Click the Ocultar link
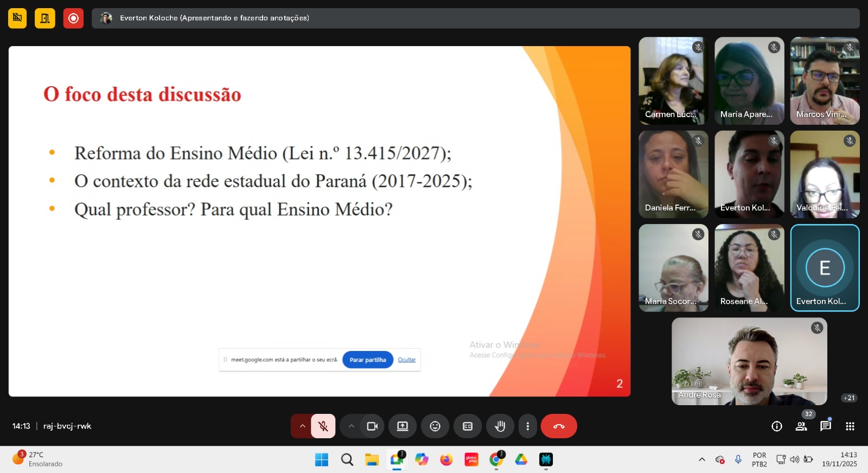This screenshot has width=868, height=473. click(407, 360)
